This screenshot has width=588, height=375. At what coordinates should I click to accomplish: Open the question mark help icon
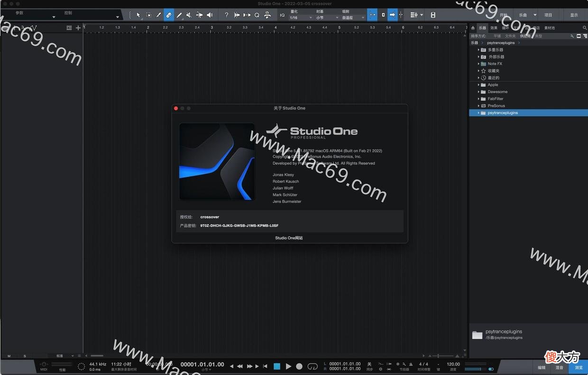(227, 15)
